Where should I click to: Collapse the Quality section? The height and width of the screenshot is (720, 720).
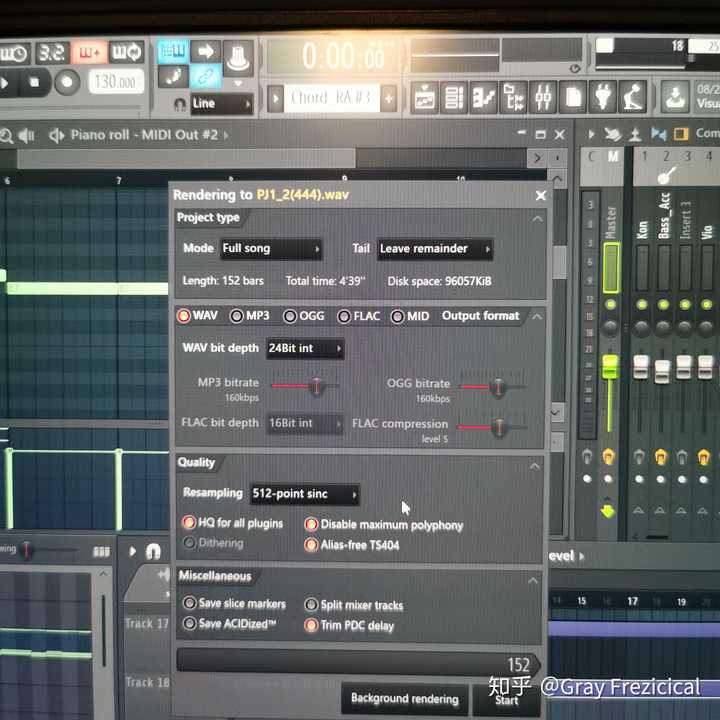coord(534,467)
